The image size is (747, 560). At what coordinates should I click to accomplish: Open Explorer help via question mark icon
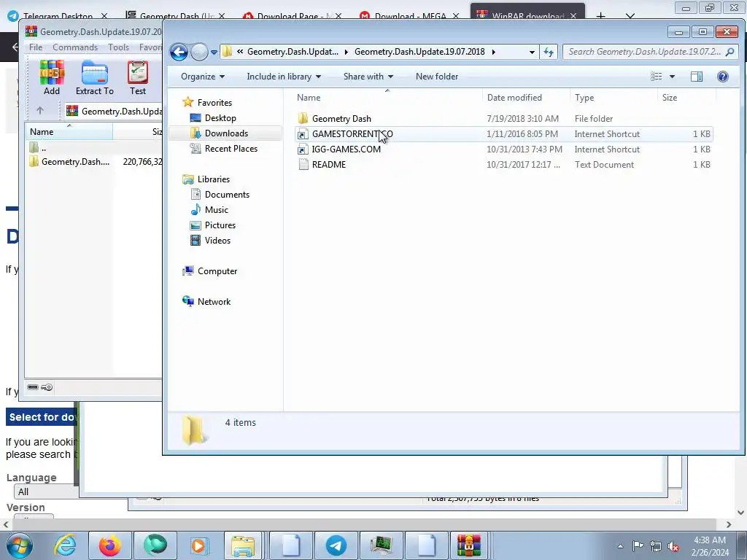[723, 77]
